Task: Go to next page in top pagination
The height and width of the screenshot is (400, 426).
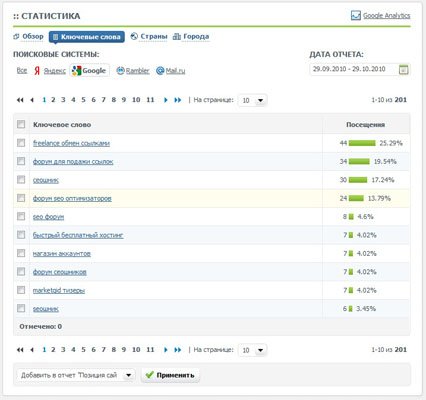Action: pos(165,100)
